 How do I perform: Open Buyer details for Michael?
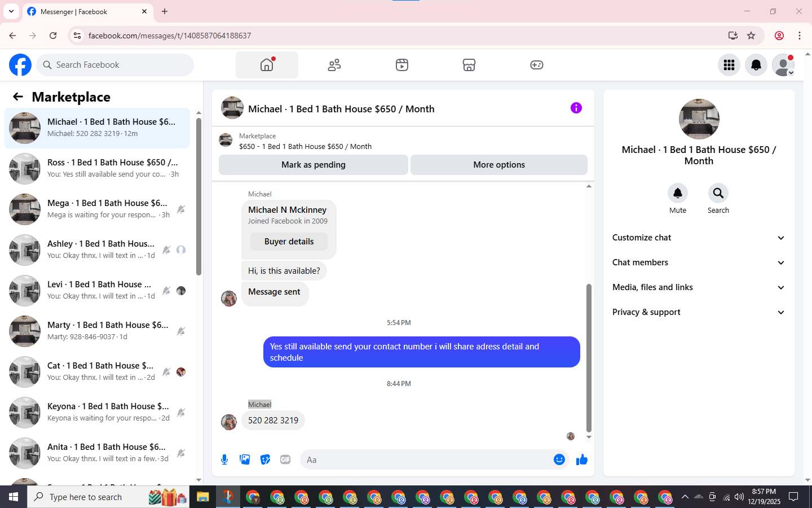click(289, 242)
